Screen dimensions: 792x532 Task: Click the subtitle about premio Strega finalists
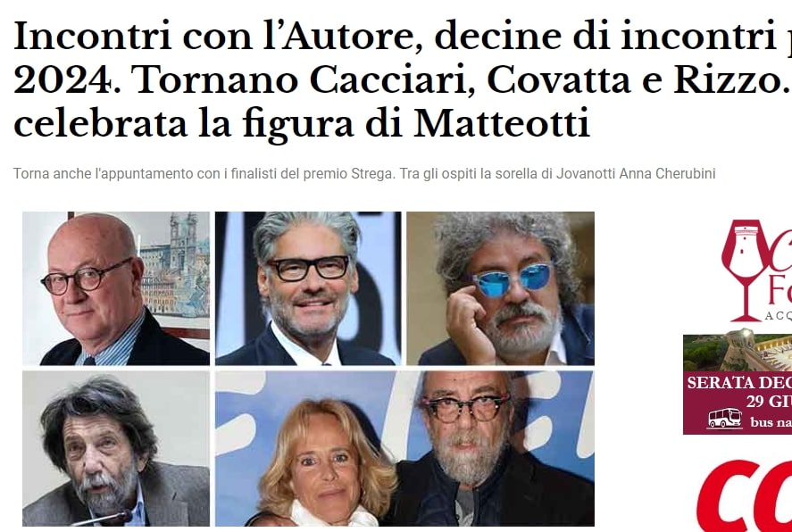point(364,174)
